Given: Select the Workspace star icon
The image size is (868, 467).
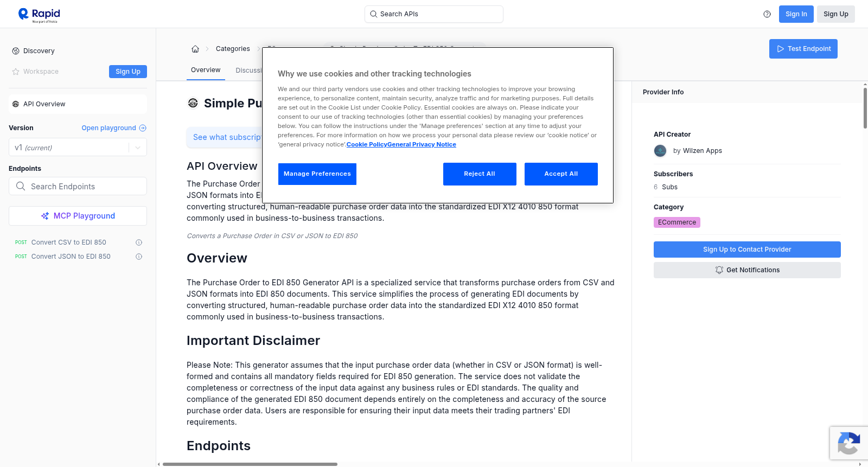Looking at the screenshot, I should (x=16, y=72).
